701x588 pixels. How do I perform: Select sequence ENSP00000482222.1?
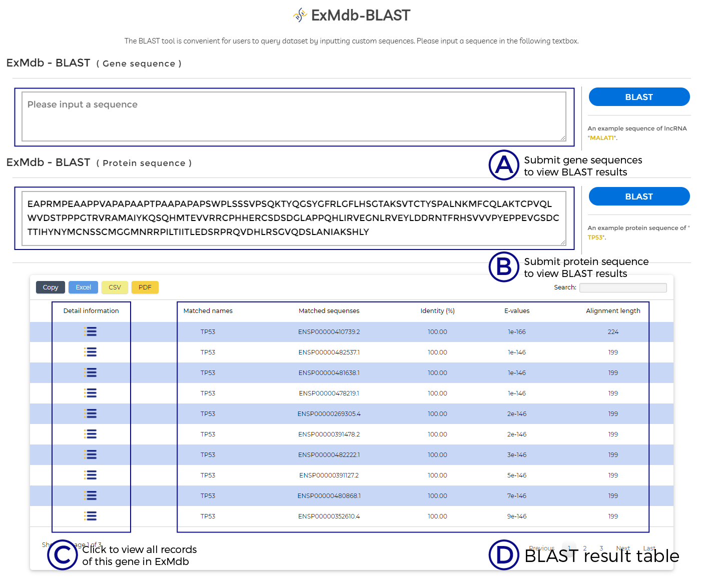tap(329, 455)
